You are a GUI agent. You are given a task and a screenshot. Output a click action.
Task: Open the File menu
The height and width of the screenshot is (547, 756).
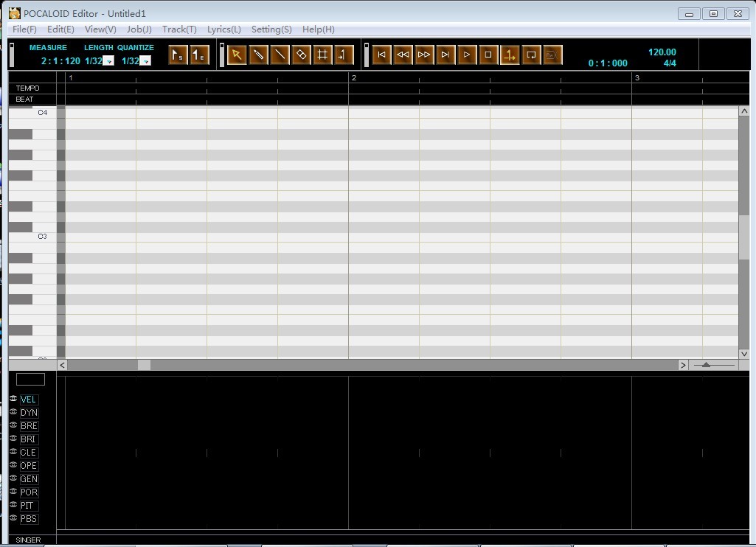(24, 29)
